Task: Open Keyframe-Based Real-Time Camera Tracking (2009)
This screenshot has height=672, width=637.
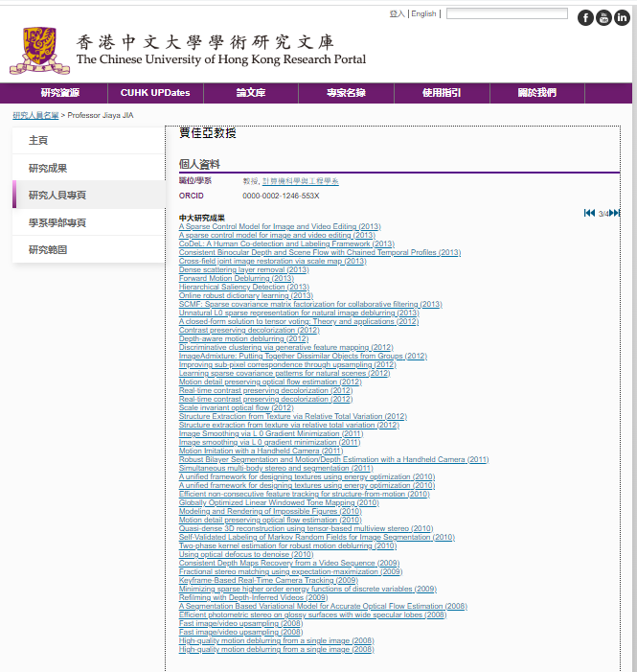Action: (268, 580)
